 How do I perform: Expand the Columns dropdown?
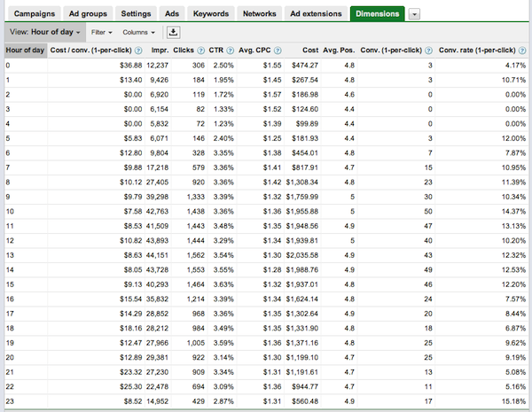[x=139, y=32]
